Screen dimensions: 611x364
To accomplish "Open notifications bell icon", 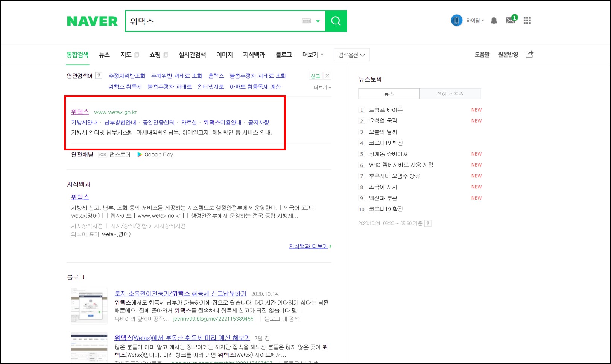I will click(x=494, y=21).
